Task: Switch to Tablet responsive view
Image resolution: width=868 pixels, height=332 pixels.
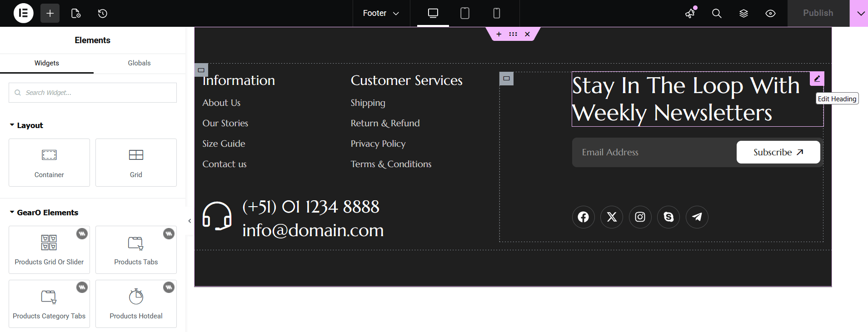Action: tap(465, 13)
